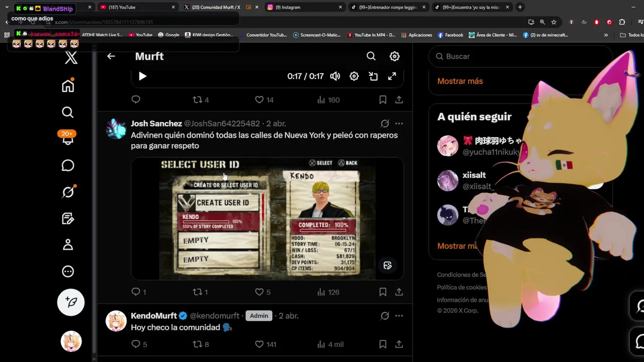The height and width of the screenshot is (362, 644).
Task: Expand the hidden bookmarks chevron
Action: pos(606,35)
